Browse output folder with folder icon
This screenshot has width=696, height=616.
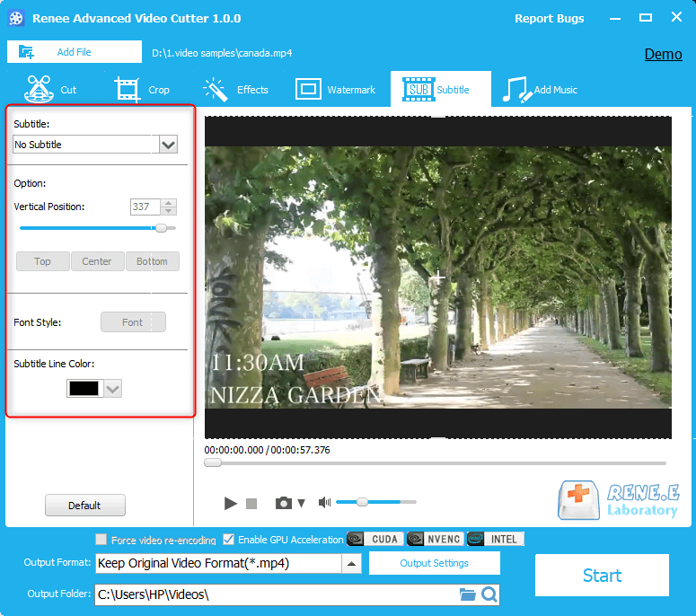[467, 594]
